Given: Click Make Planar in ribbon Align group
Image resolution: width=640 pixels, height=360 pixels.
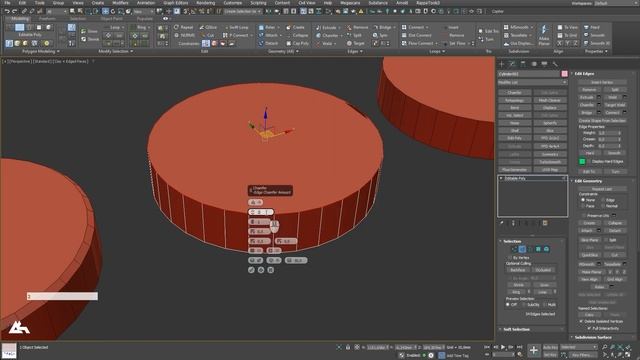Looking at the screenshot, I should coord(544,35).
